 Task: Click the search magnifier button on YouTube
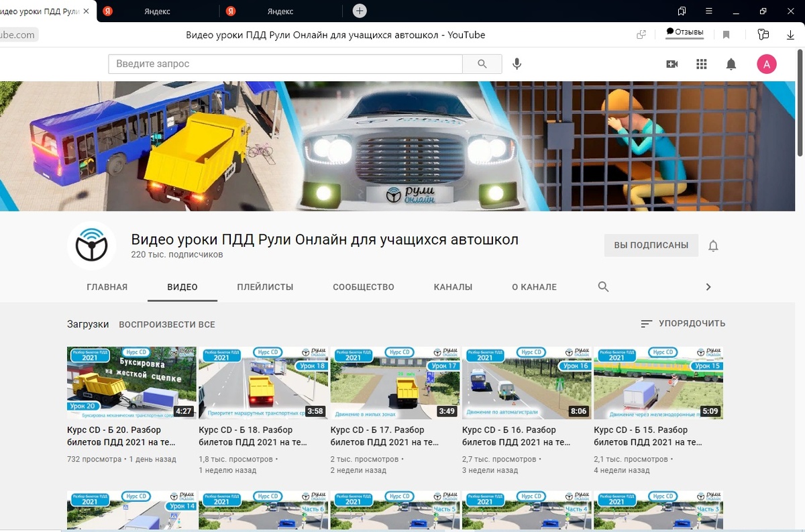tap(482, 64)
